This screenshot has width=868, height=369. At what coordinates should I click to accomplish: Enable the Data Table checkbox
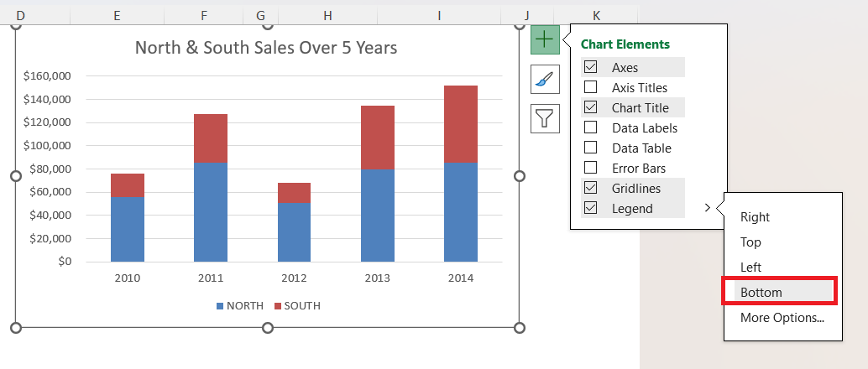point(591,148)
